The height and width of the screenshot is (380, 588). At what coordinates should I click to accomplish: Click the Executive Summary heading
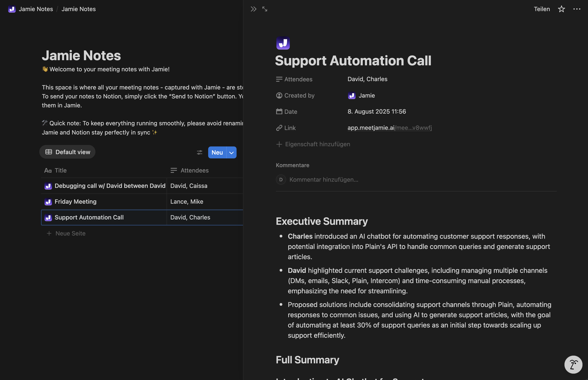pos(322,221)
